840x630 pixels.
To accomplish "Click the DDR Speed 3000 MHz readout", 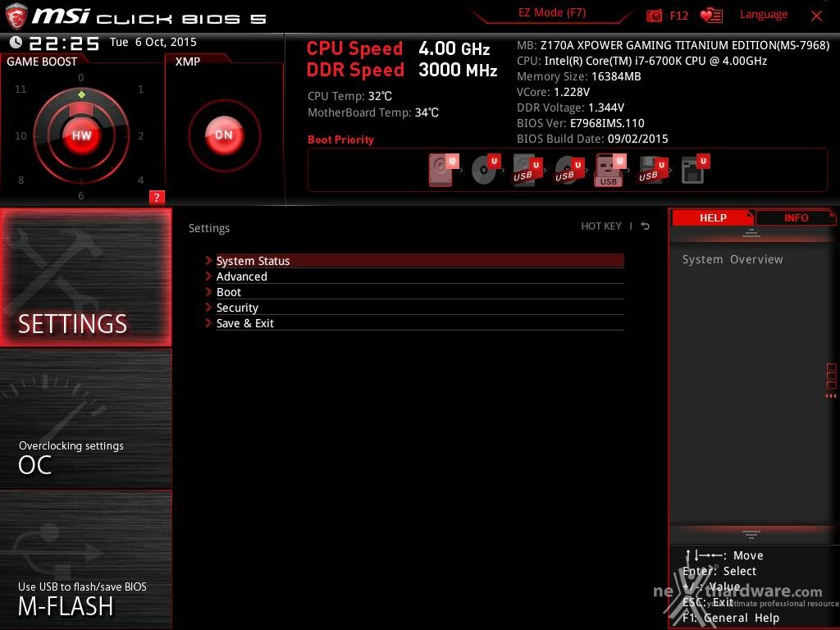I will point(402,70).
